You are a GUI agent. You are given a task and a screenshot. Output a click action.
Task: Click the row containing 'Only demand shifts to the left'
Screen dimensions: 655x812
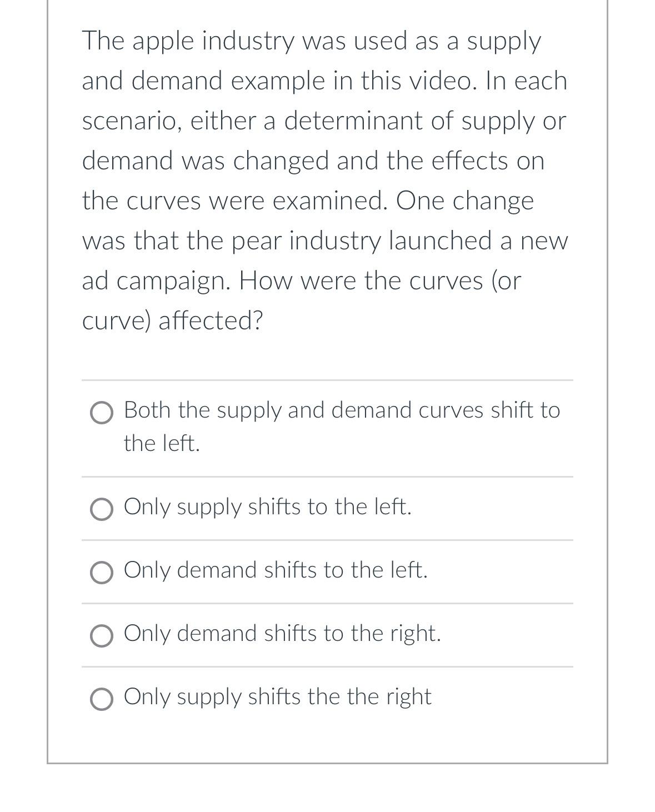point(276,570)
